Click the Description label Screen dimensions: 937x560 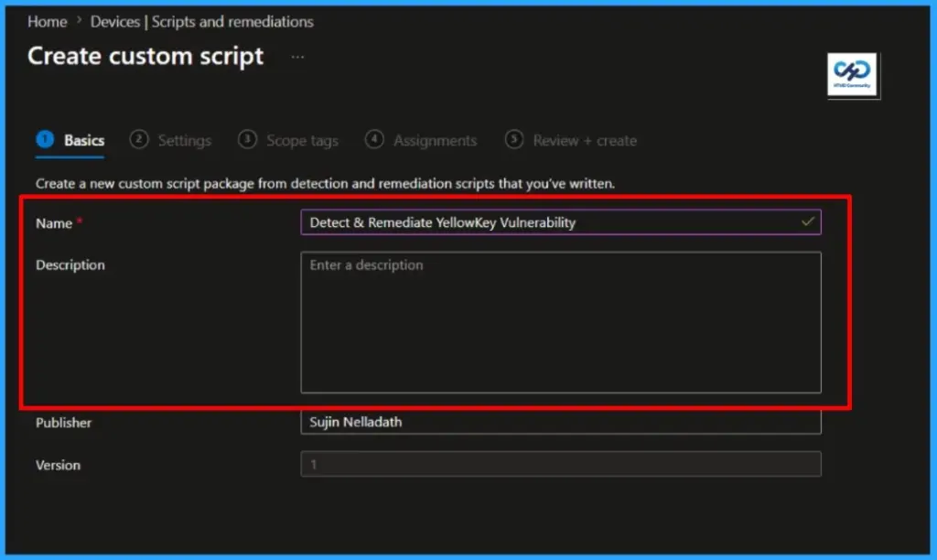tap(70, 264)
